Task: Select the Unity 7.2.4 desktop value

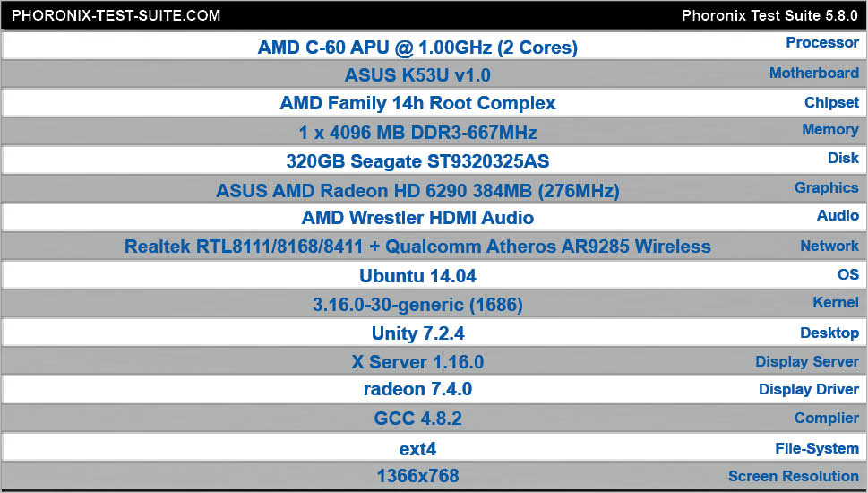Action: [417, 333]
